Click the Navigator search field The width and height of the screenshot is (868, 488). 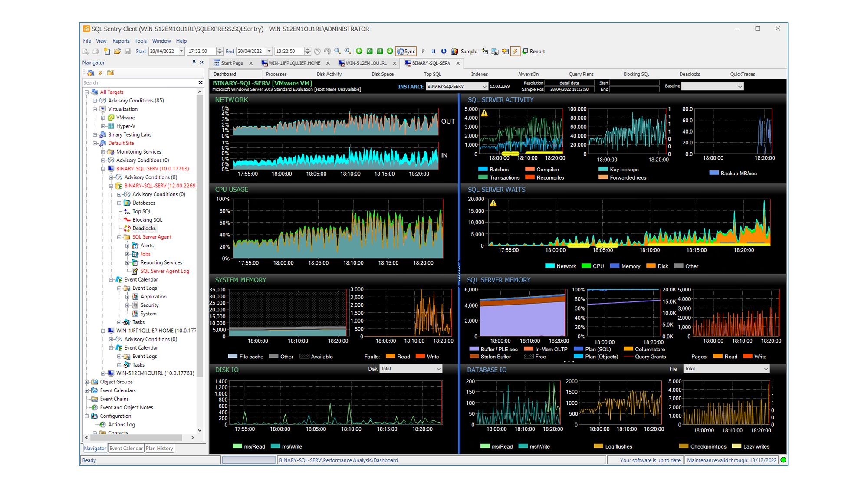140,82
